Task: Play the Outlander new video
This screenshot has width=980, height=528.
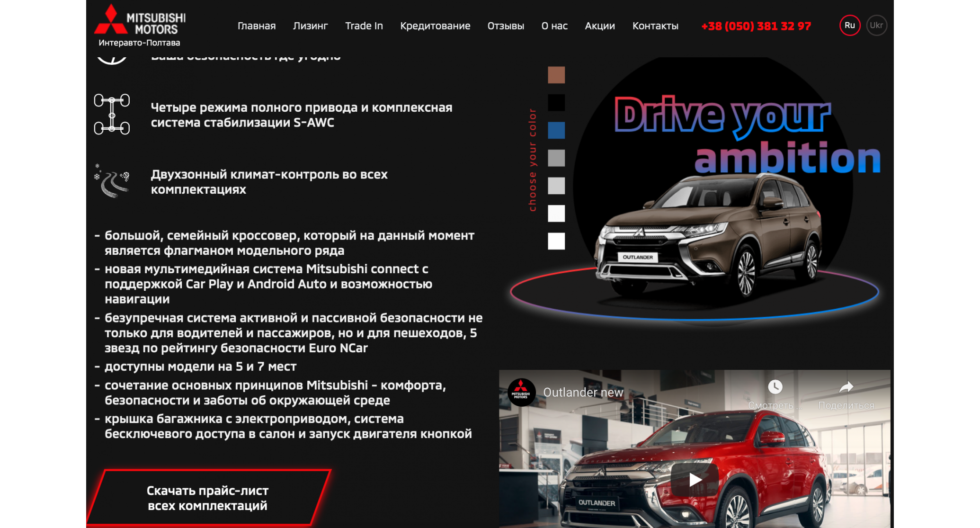Action: pos(695,480)
